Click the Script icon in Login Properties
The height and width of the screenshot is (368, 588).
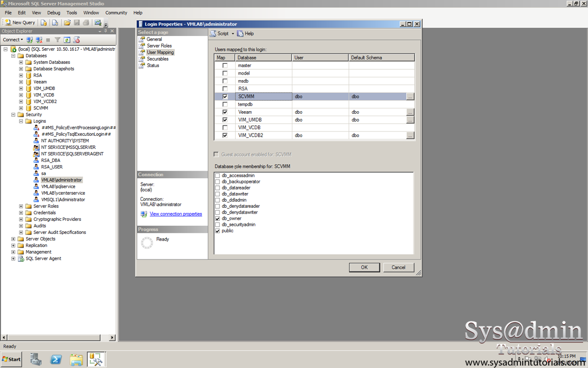tap(213, 34)
